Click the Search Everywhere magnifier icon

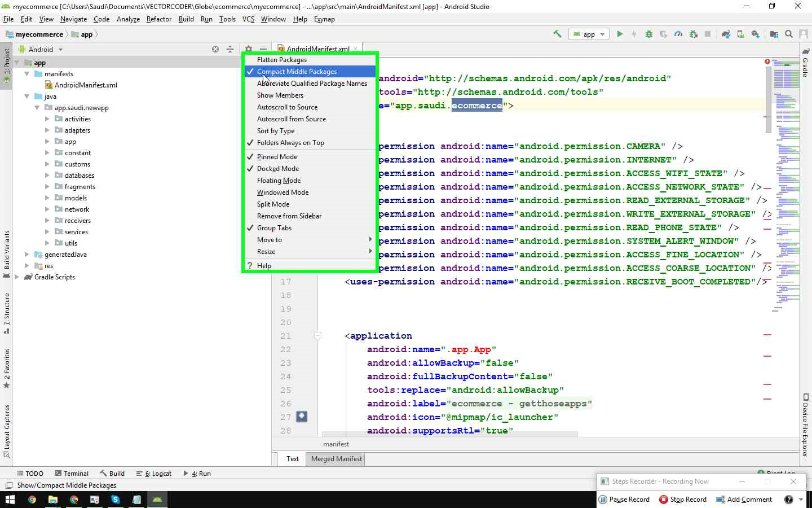pyautogui.click(x=789, y=34)
